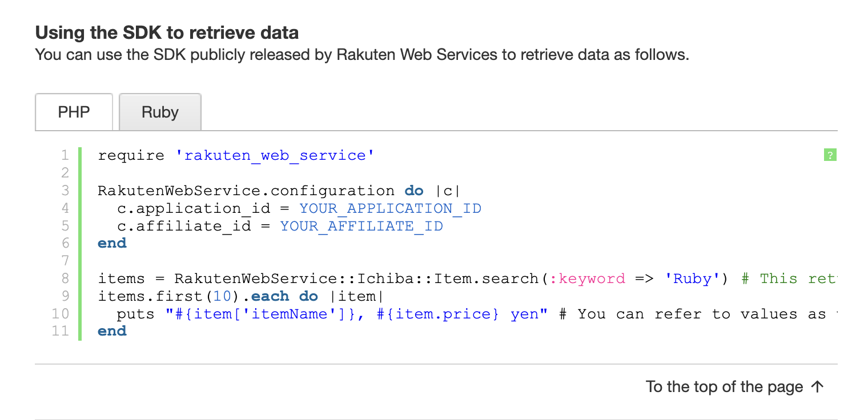Switch to the PHP tab
The width and height of the screenshot is (868, 420).
[x=74, y=112]
